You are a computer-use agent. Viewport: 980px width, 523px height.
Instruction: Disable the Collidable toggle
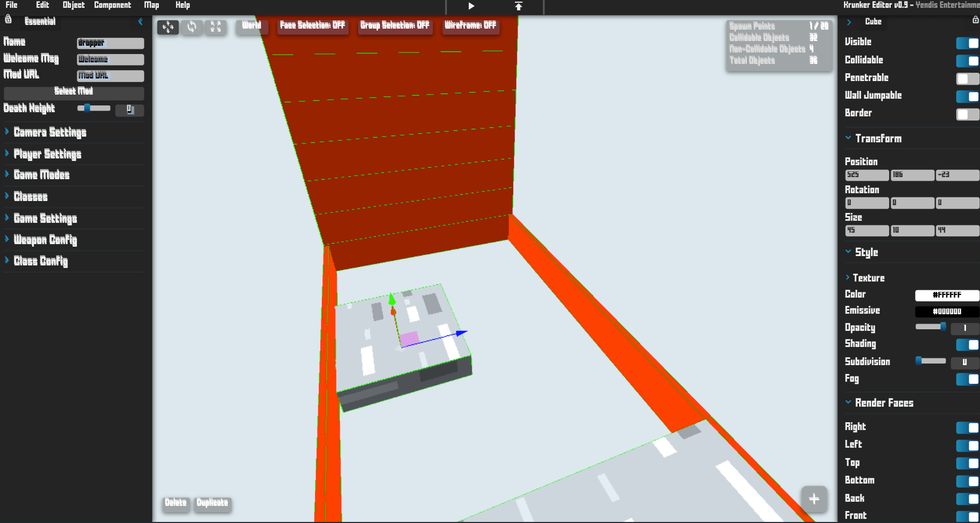click(x=967, y=61)
